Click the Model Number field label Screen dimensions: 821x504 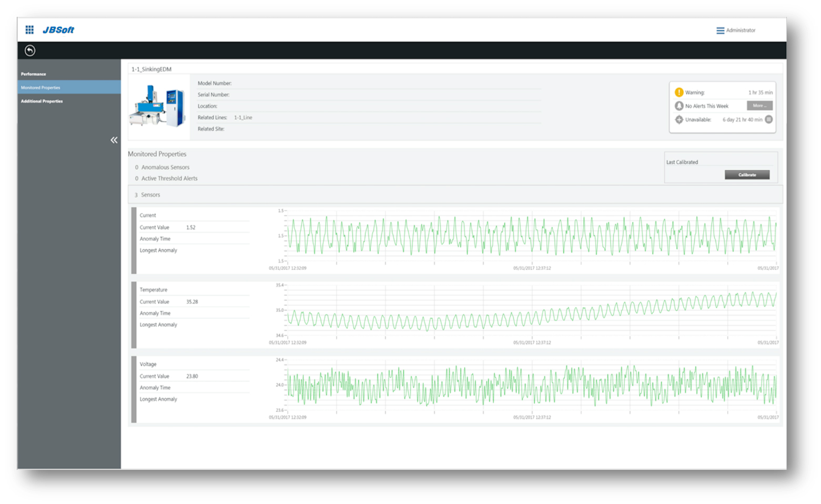coord(215,83)
